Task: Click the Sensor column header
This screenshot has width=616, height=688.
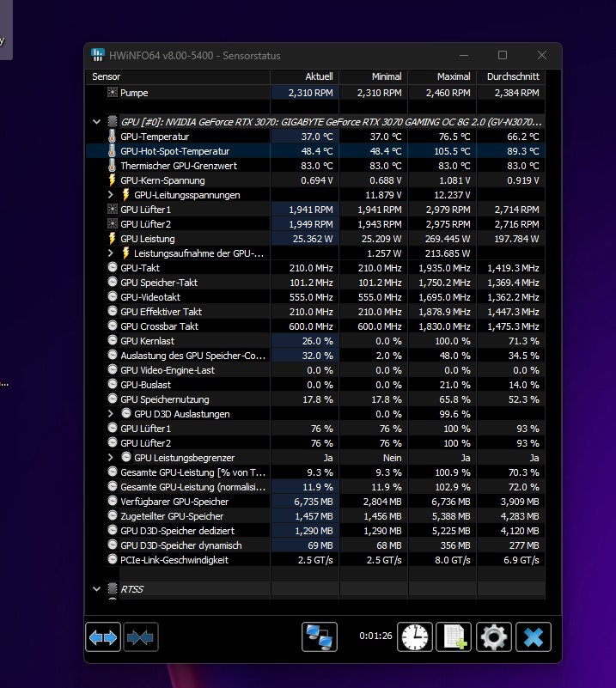Action: coord(178,76)
